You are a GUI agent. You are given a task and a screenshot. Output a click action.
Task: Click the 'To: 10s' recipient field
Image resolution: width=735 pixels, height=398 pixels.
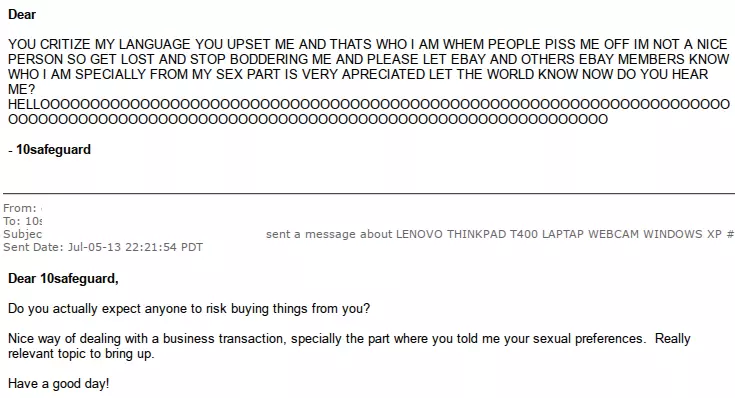coord(22,221)
